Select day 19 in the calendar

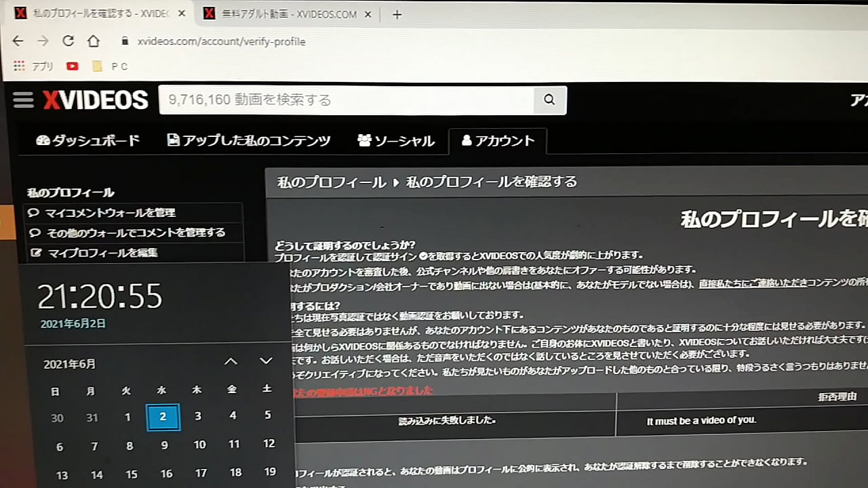(x=270, y=472)
